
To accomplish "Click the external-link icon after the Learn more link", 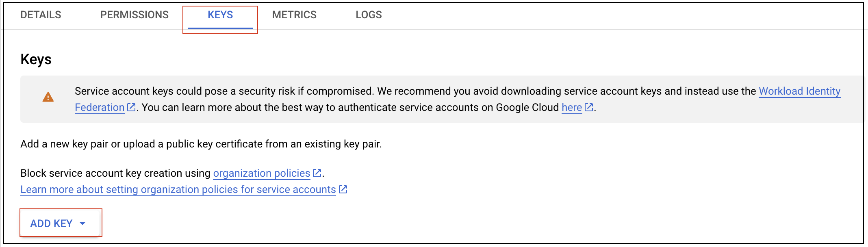I will point(343,189).
